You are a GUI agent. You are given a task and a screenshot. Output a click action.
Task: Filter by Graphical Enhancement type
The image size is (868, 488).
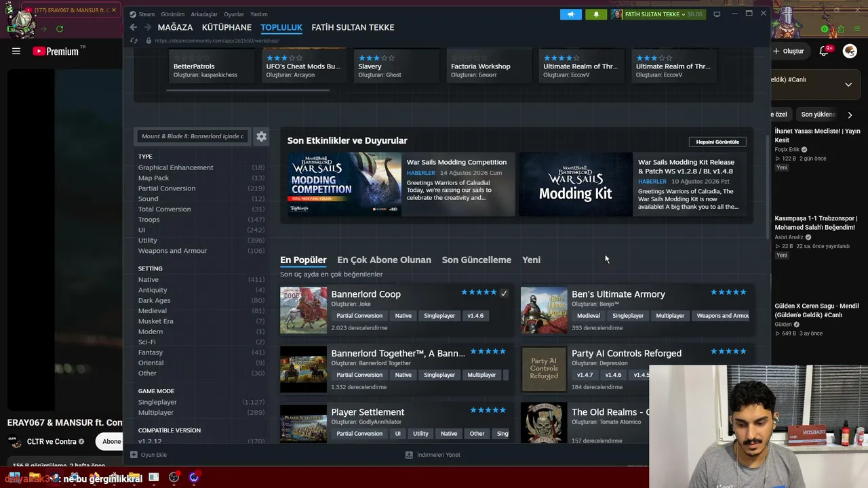click(x=176, y=167)
